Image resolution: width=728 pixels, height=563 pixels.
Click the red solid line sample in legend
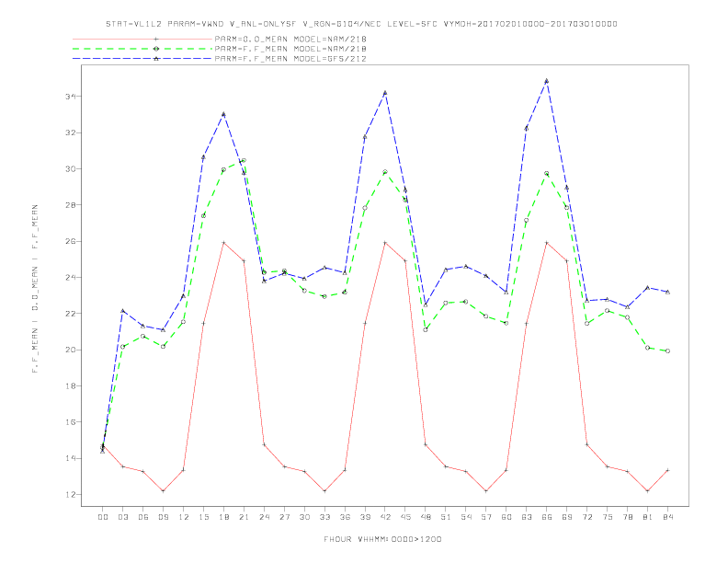(x=142, y=39)
